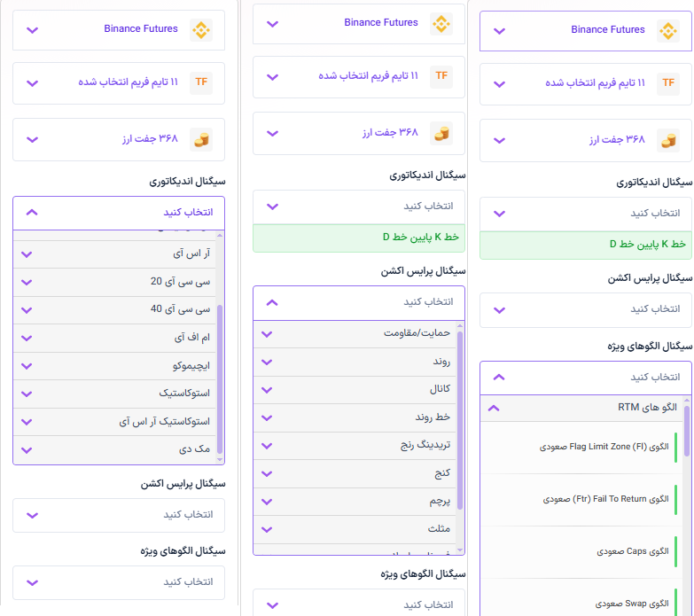The image size is (694, 616).
Task: Expand the کانال price action row
Action: coord(355,390)
